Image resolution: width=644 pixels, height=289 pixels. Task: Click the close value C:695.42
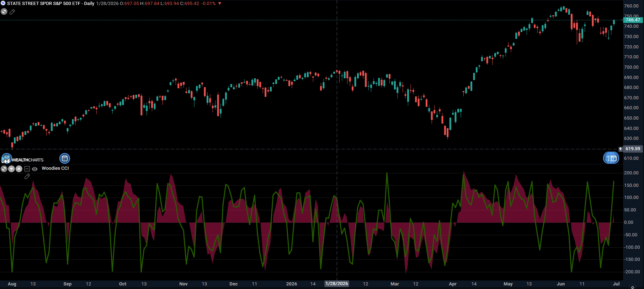point(189,4)
